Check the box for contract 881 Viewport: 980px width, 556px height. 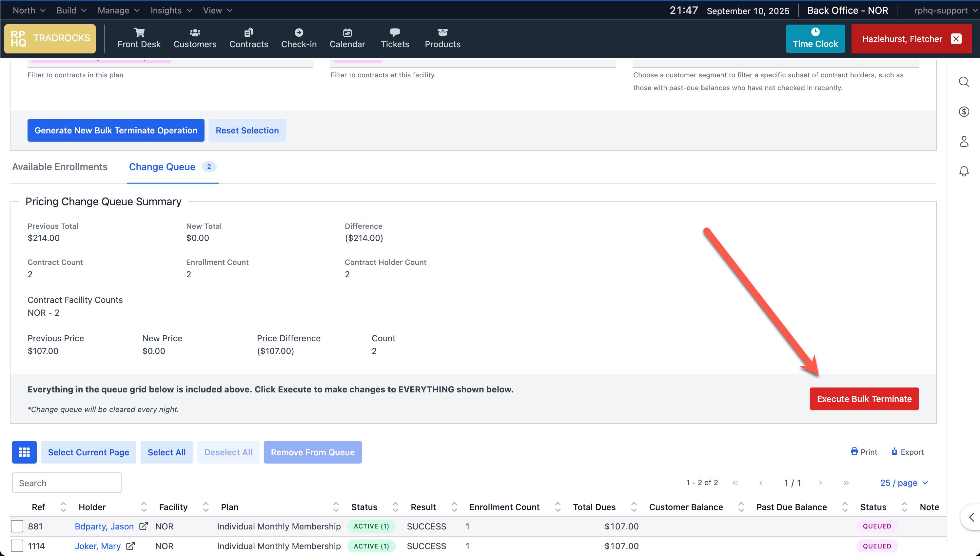pos(17,526)
